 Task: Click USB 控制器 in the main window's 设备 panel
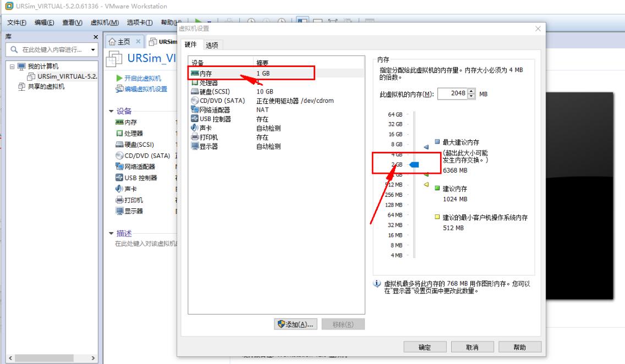136,178
